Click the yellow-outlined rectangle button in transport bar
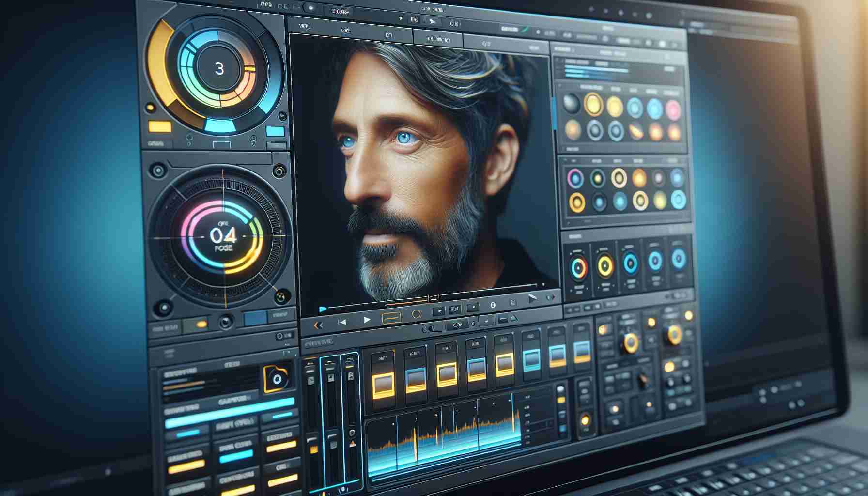Screen dimensions: 868x496 point(392,318)
